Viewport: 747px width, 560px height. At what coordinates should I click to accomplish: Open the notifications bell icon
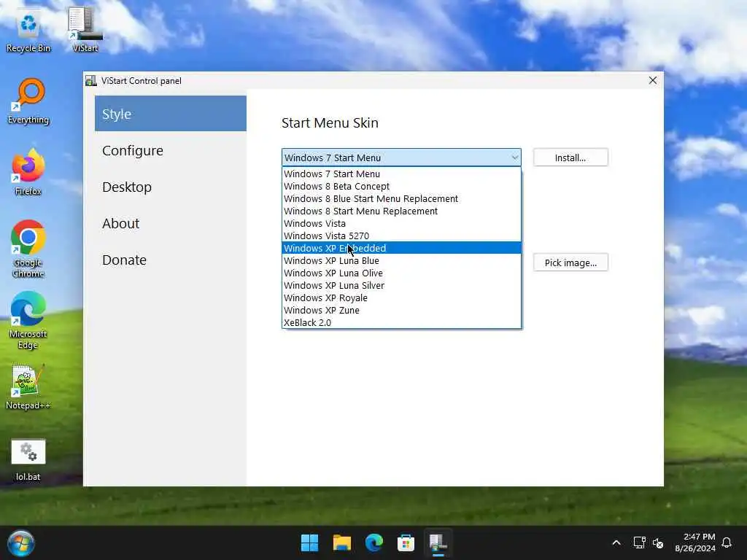(727, 542)
